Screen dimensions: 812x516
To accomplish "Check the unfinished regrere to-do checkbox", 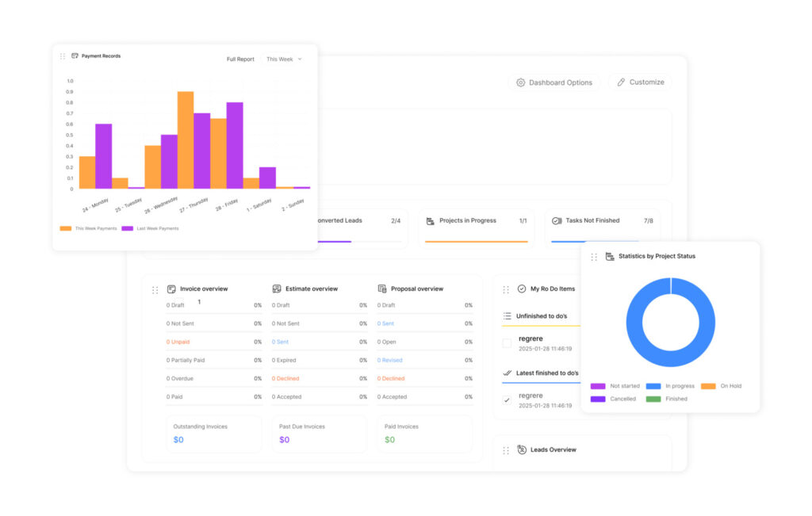I will pyautogui.click(x=507, y=343).
